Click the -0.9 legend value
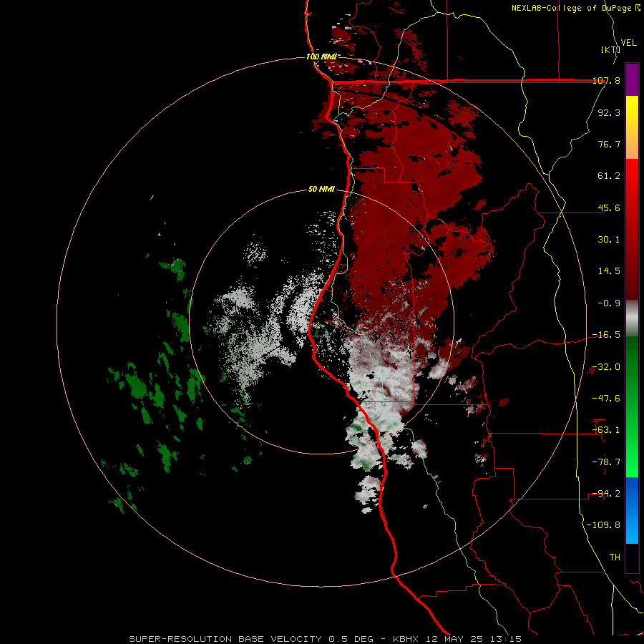 pyautogui.click(x=609, y=303)
